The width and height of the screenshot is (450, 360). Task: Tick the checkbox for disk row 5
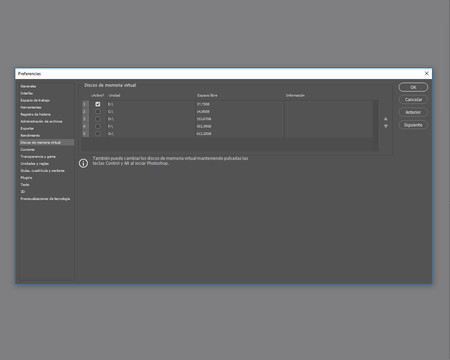[x=98, y=134]
